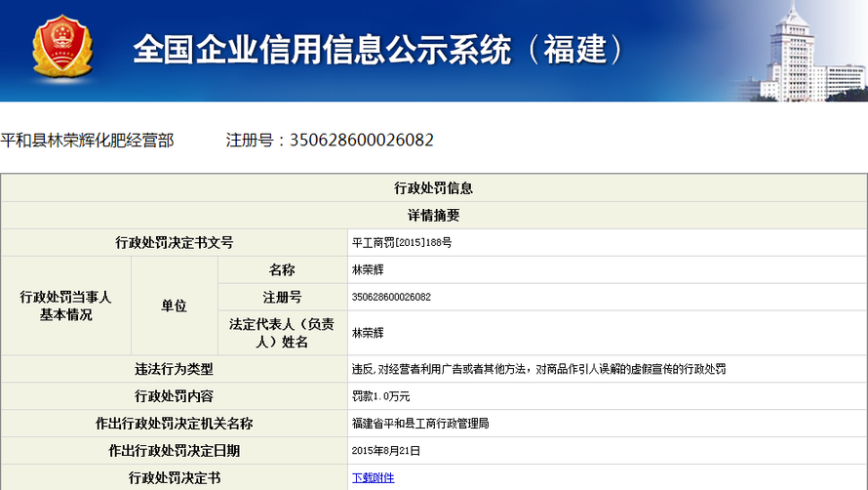Select the decision date 2015年8月21日
Screen dimensions: 868x490
(x=386, y=451)
